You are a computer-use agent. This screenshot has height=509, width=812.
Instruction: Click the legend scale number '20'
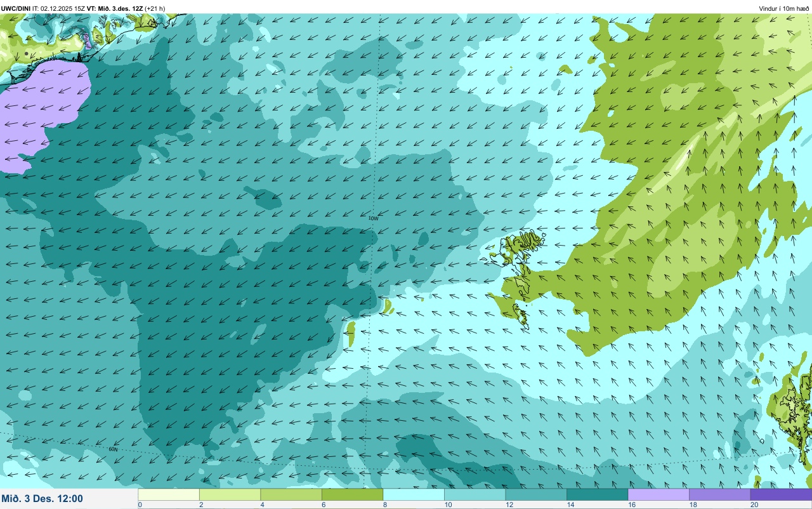pos(754,505)
